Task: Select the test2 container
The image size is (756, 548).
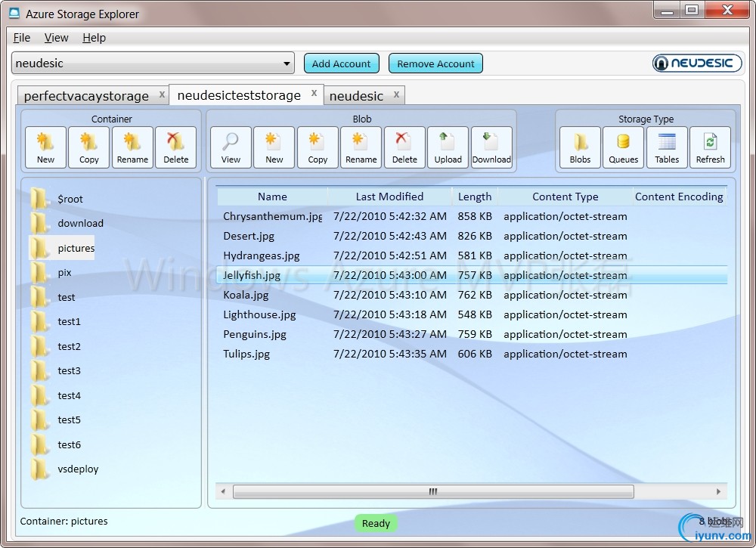Action: [56, 346]
